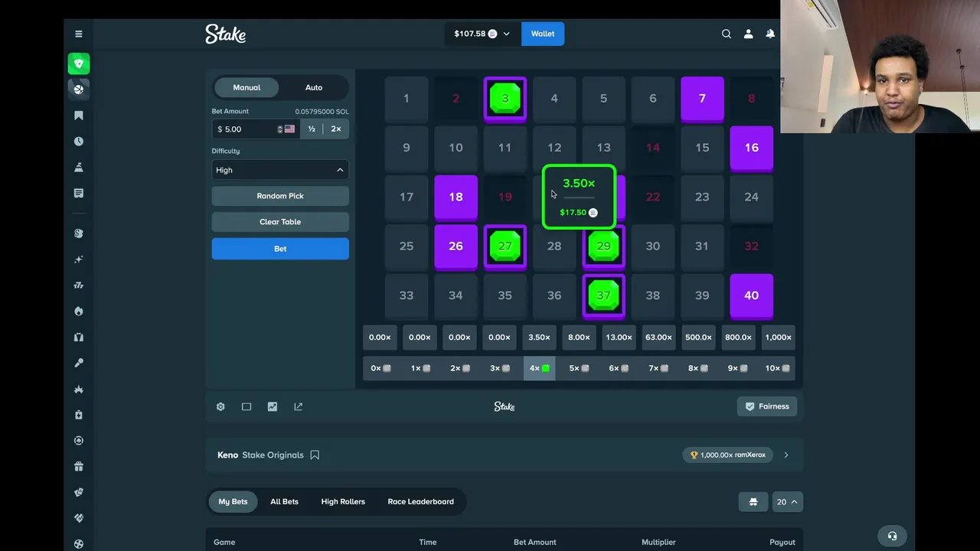Open the sparkle exclusives sidebar icon

coord(78,259)
